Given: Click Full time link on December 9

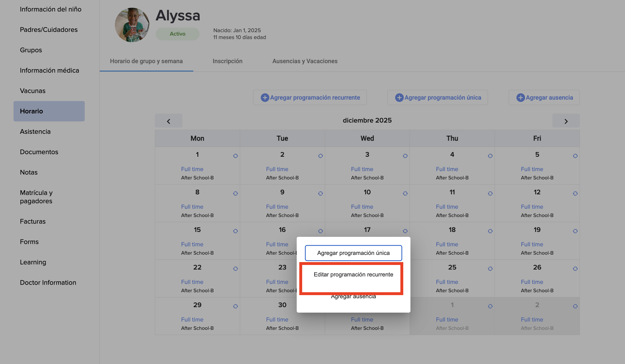Looking at the screenshot, I should click(x=277, y=207).
